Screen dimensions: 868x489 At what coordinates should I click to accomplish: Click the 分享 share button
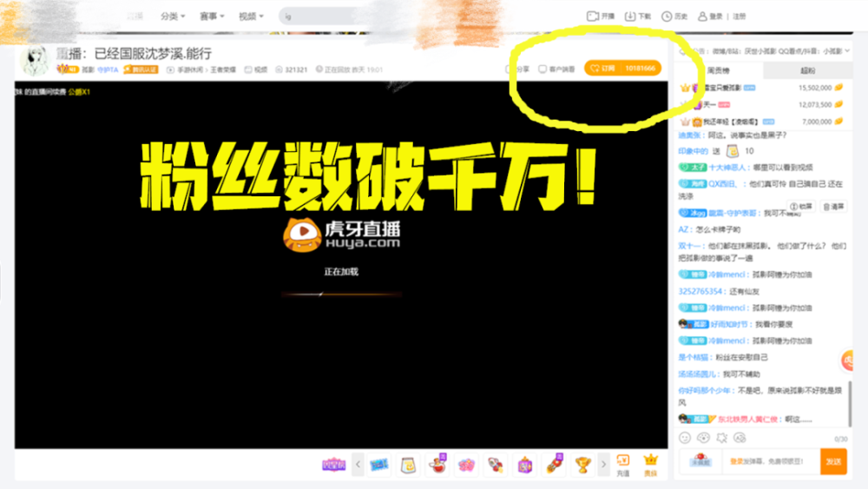pos(517,69)
